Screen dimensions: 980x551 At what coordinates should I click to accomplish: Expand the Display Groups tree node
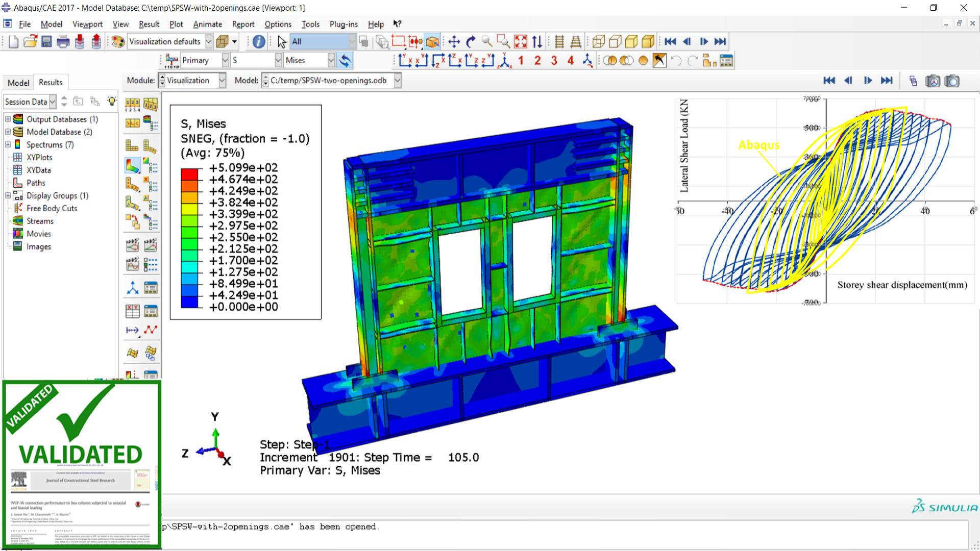(x=8, y=195)
